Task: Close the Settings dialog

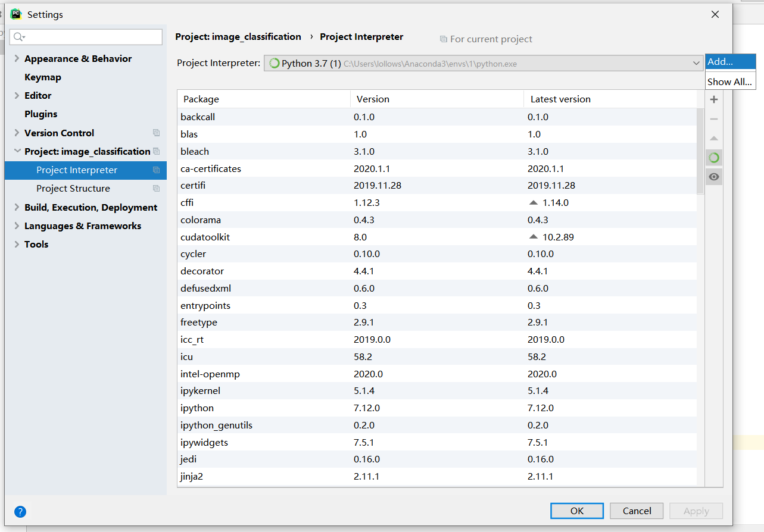Action: pos(715,15)
